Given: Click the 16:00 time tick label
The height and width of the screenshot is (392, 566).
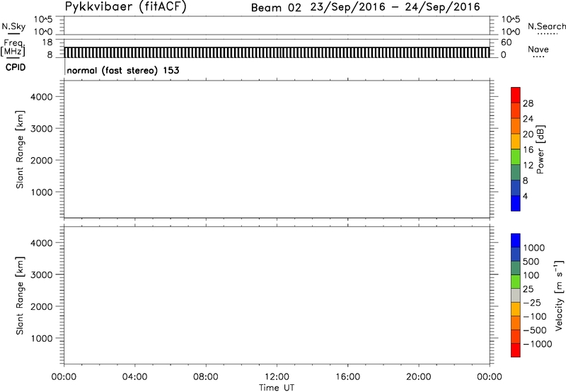Looking at the screenshot, I should coord(347,377).
